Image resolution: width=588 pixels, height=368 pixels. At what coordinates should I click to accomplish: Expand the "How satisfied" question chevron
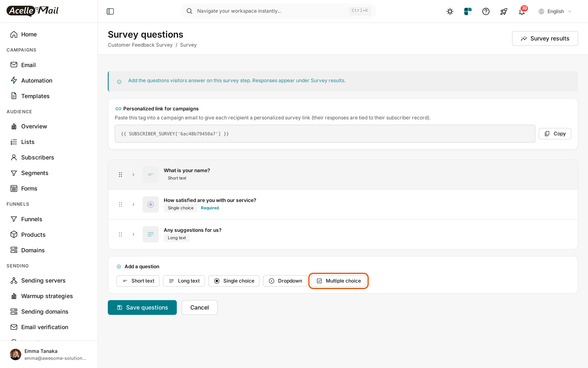click(133, 204)
